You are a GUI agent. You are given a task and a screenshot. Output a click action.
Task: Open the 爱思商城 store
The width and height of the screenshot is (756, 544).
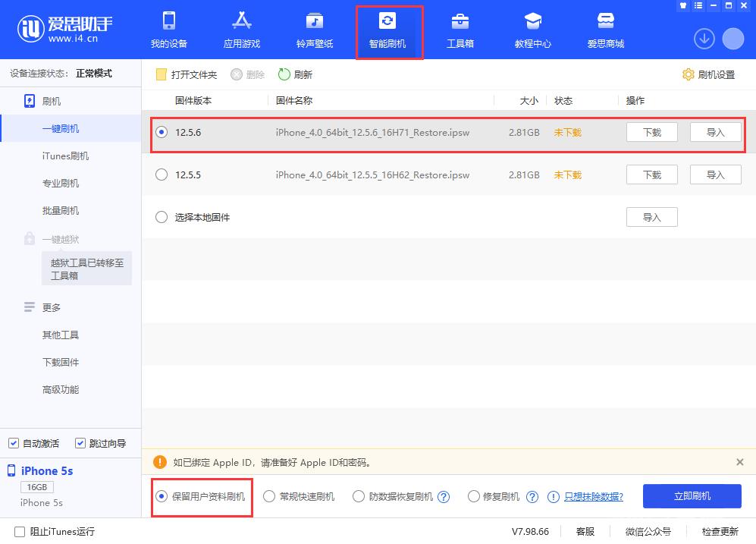coord(605,30)
